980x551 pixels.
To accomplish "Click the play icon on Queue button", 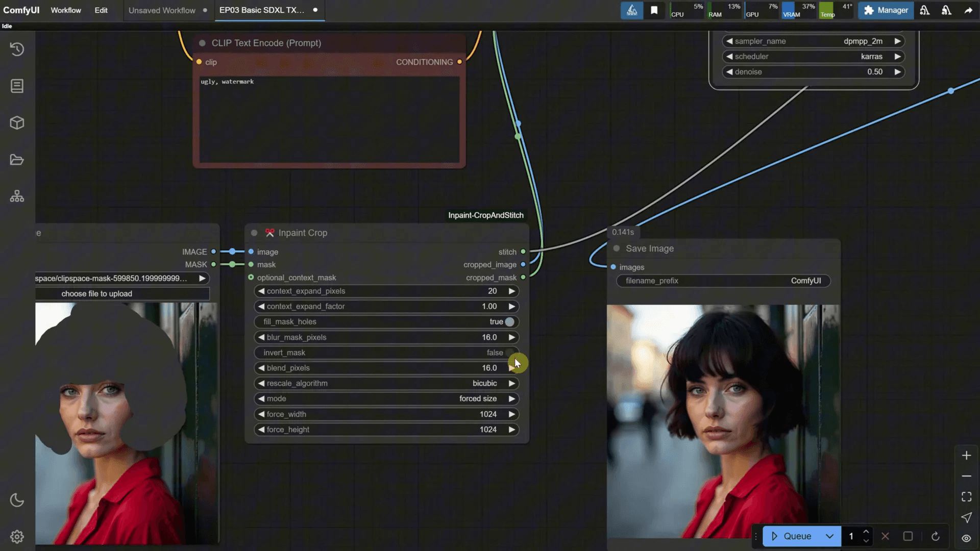I will (774, 536).
